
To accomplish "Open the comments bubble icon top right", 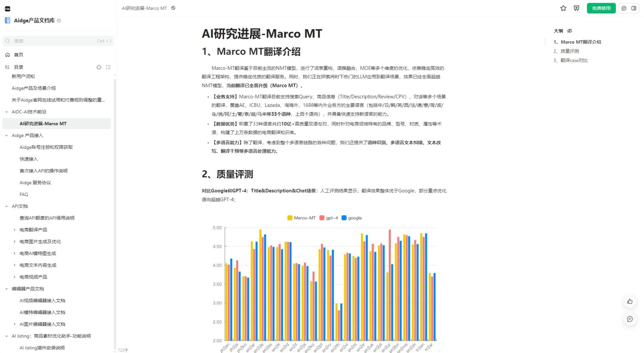I will (x=624, y=8).
